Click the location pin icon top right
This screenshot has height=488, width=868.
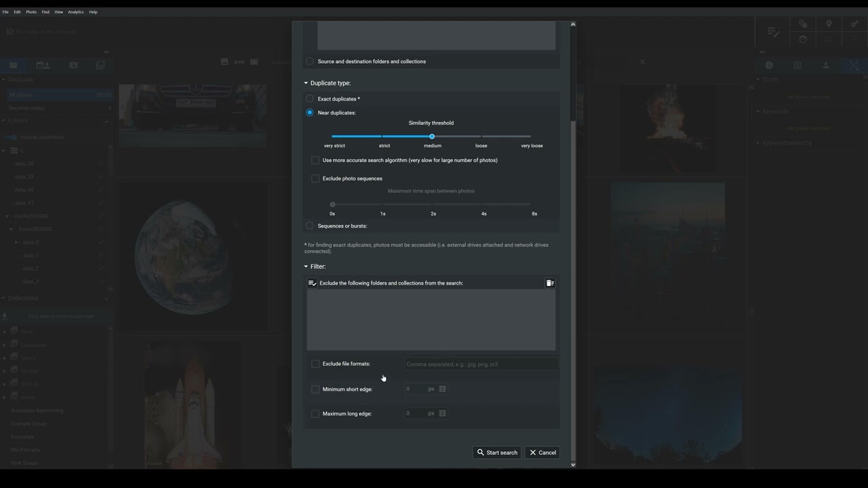tap(829, 24)
